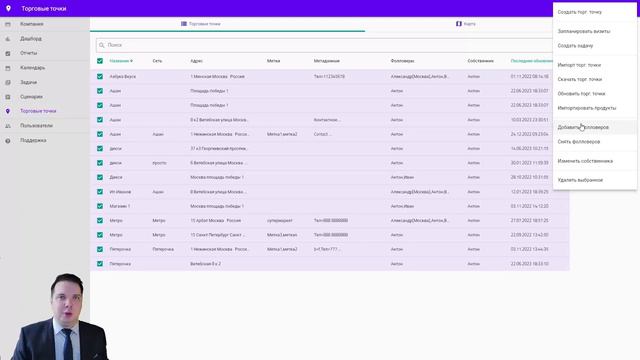640x360 pixels.
Task: Choose 'Обновить торг. точки' menu entry
Action: point(581,94)
